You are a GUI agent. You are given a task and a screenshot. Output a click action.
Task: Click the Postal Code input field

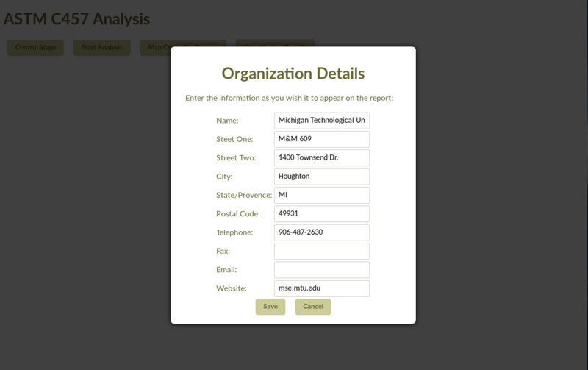(x=322, y=214)
